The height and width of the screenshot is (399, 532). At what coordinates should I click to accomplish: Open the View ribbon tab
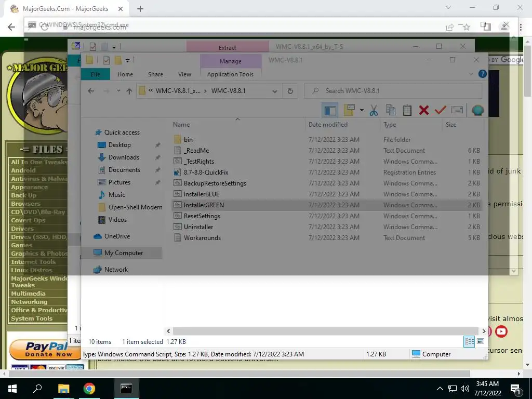pyautogui.click(x=184, y=74)
